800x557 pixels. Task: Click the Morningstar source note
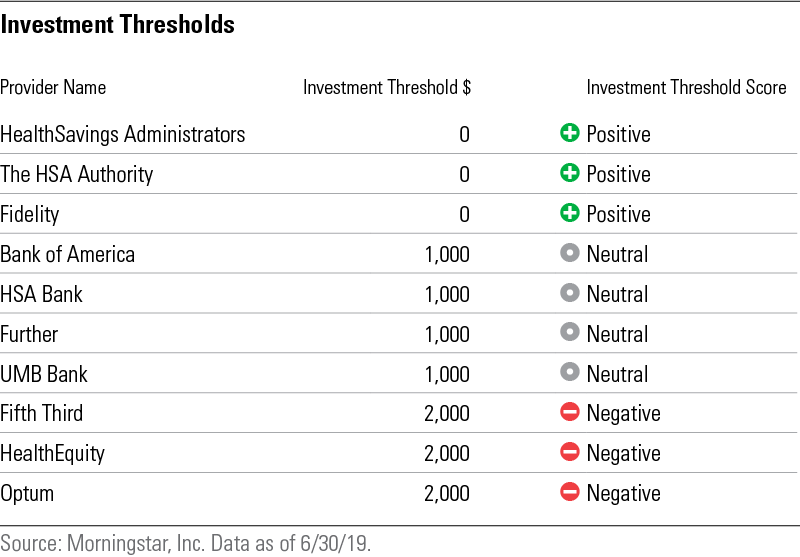[x=185, y=543]
